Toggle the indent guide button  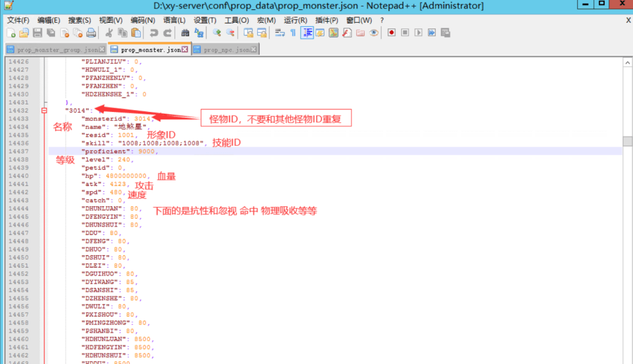coord(307,33)
